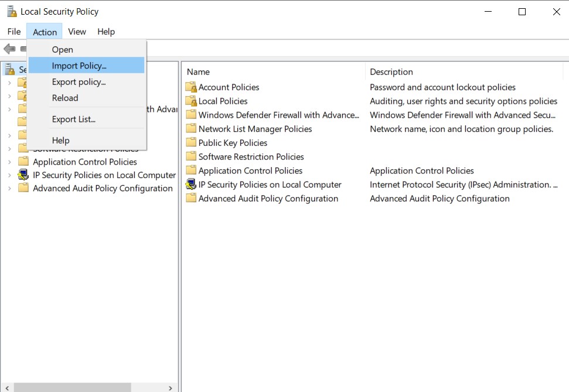Click 'Password and account lockout policies' description
This screenshot has width=569, height=392.
click(x=442, y=87)
